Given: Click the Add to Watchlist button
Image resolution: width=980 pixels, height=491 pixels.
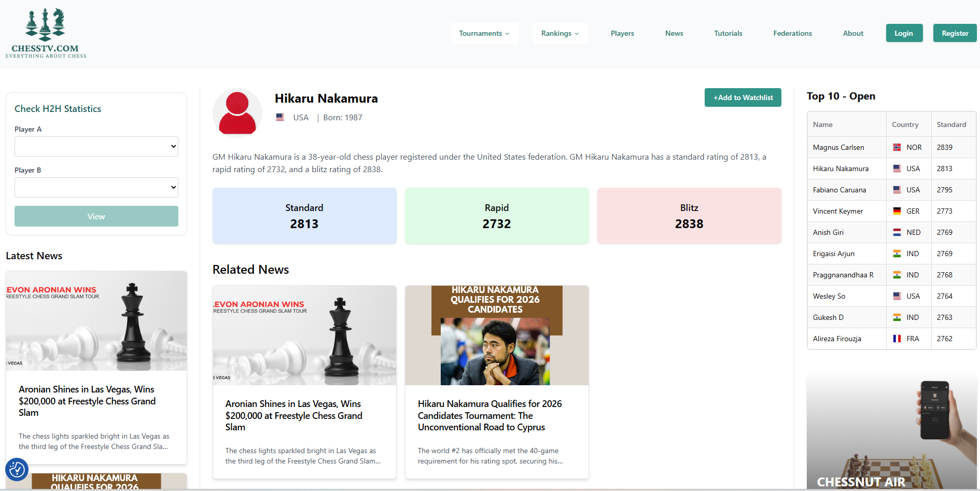Looking at the screenshot, I should coord(743,97).
